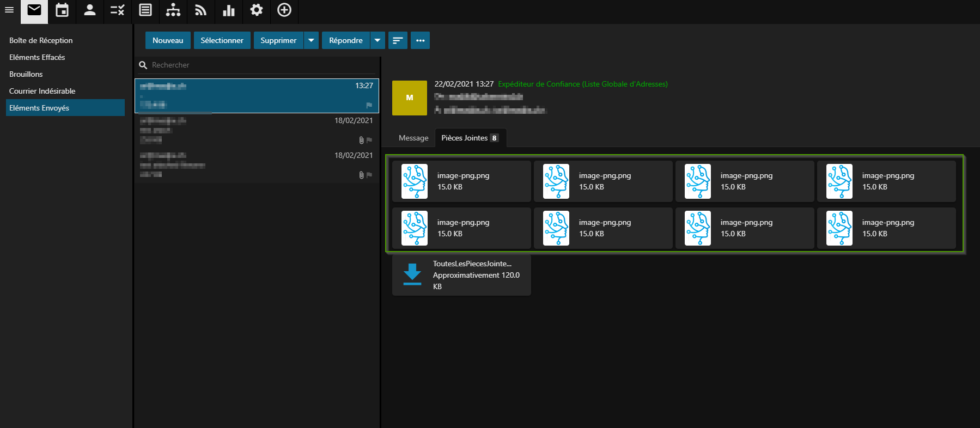The image size is (980, 428).
Task: Open the Contacts person icon
Action: (x=90, y=10)
